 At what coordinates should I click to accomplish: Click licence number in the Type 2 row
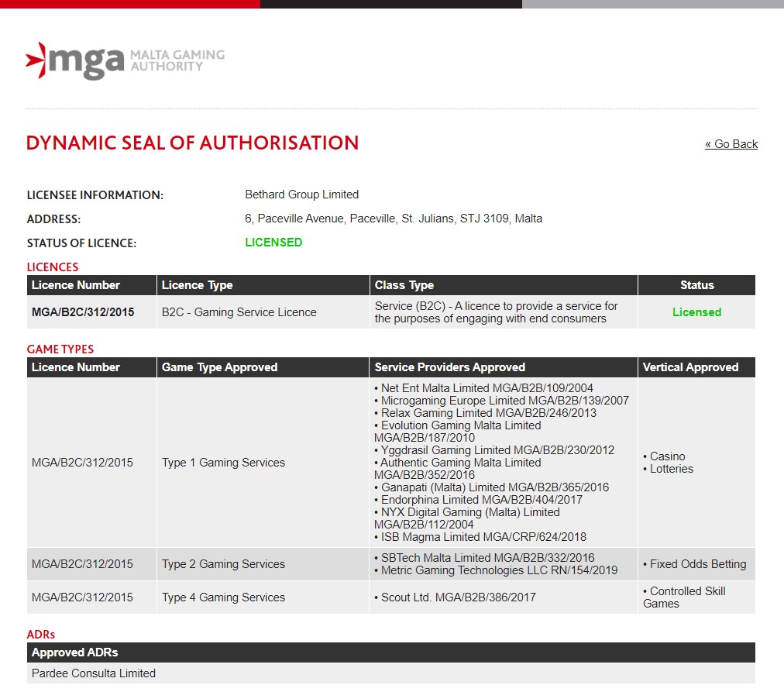pos(82,564)
